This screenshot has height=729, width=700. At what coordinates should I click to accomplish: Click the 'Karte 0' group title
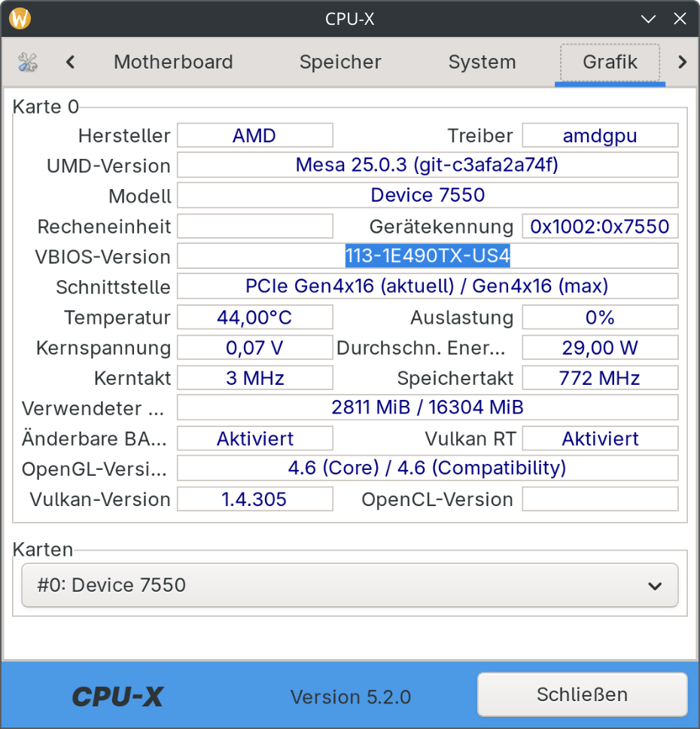click(46, 106)
